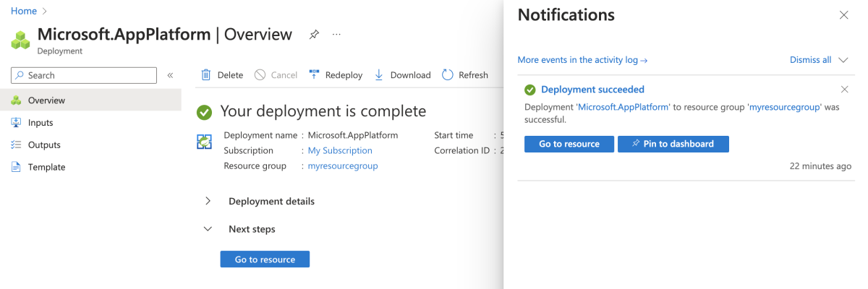Collapse sidebar with double chevron icon
This screenshot has height=289, width=868.
click(170, 75)
